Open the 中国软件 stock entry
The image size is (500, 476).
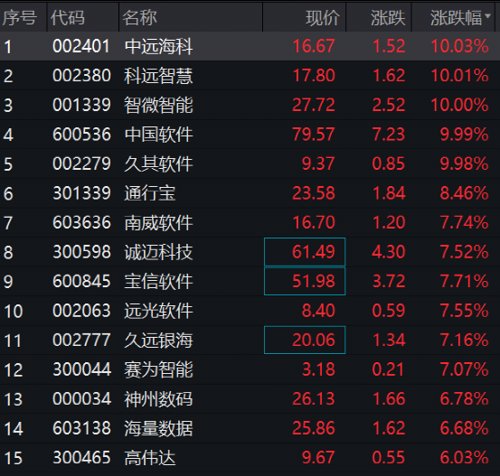pyautogui.click(x=159, y=134)
